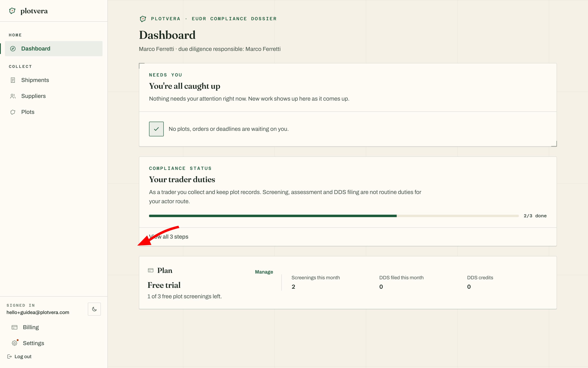Image resolution: width=588 pixels, height=368 pixels.
Task: Click the Suppliers people icon
Action: coord(13,96)
